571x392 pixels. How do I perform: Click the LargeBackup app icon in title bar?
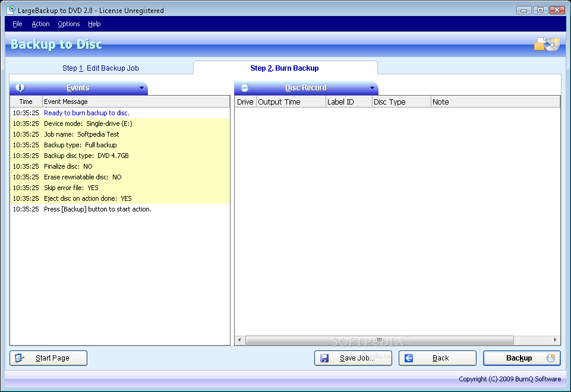tap(11, 10)
